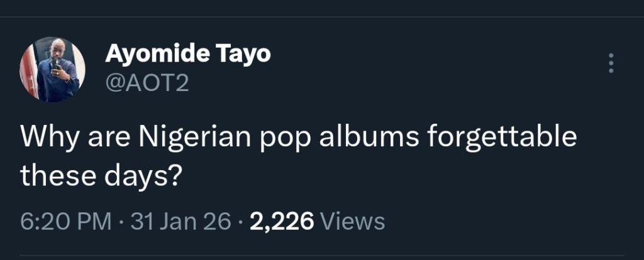Open the three-dot more options menu
Viewport: 644px width, 260px height.
click(x=610, y=64)
